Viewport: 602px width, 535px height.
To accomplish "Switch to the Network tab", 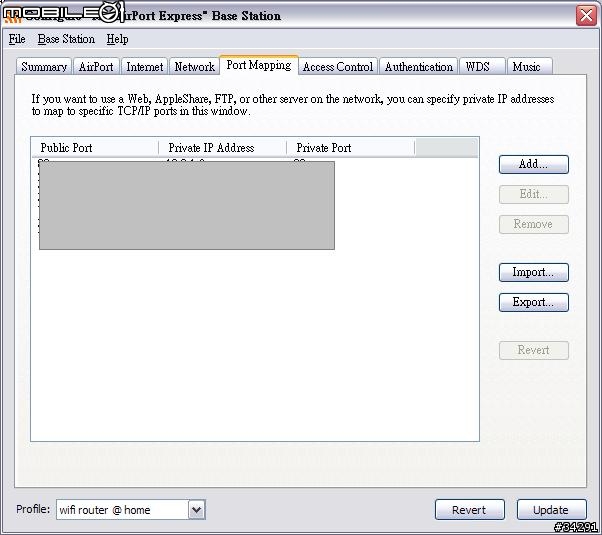I will tap(194, 66).
